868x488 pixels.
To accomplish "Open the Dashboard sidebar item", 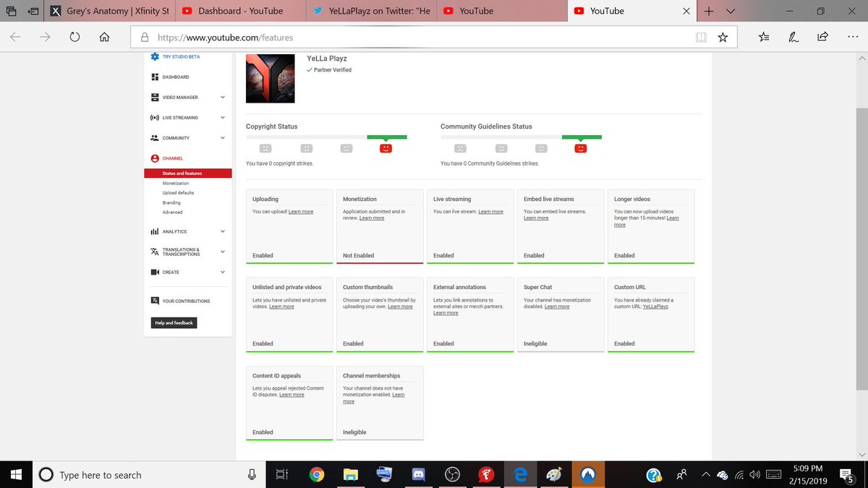I will pos(176,77).
